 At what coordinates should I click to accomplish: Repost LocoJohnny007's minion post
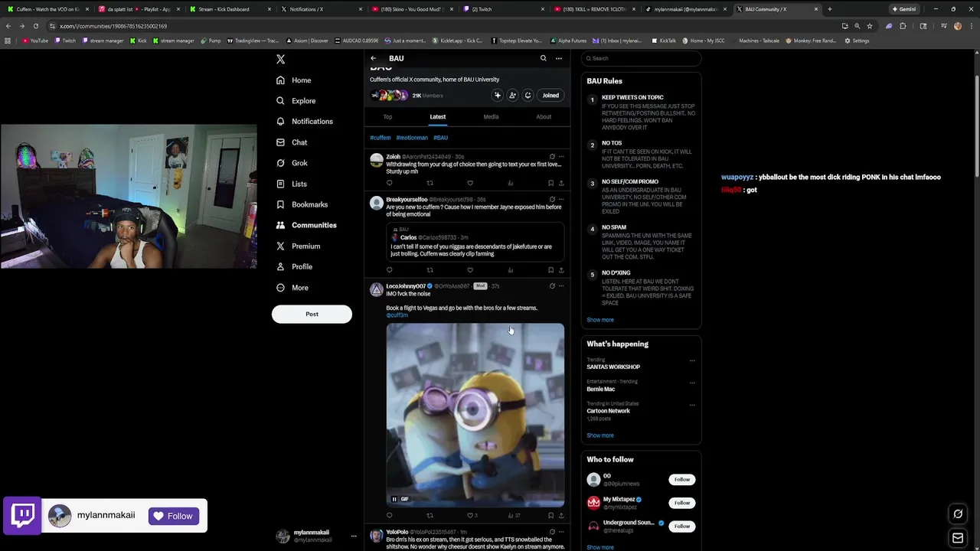point(430,516)
